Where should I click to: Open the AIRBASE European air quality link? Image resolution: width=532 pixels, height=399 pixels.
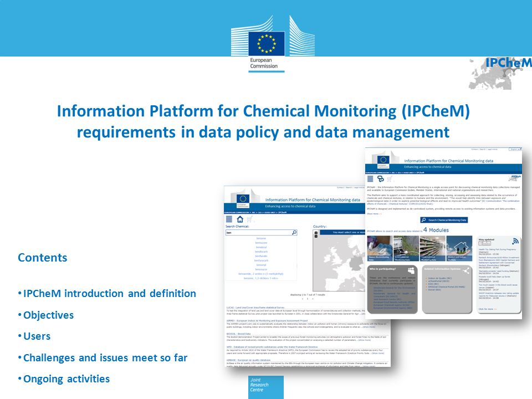tap(248, 360)
